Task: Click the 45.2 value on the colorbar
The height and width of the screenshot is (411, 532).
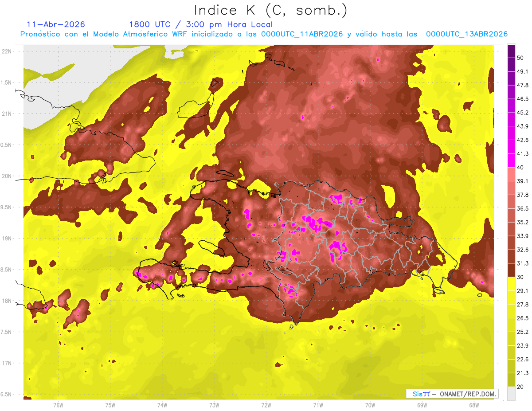Action: coord(523,113)
